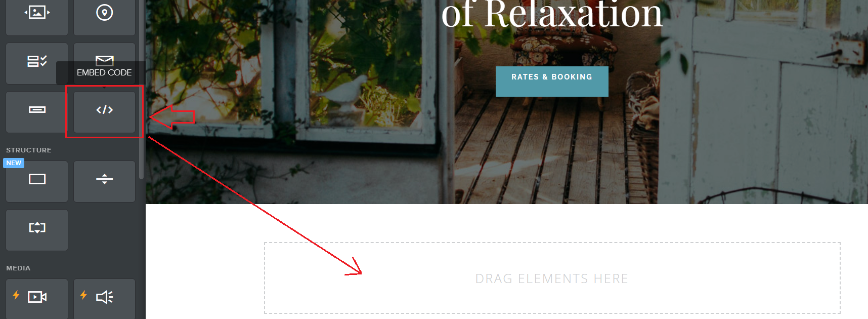Screen dimensions: 868x319
Task: Click the element sidebar scrollbar
Action: point(141,89)
